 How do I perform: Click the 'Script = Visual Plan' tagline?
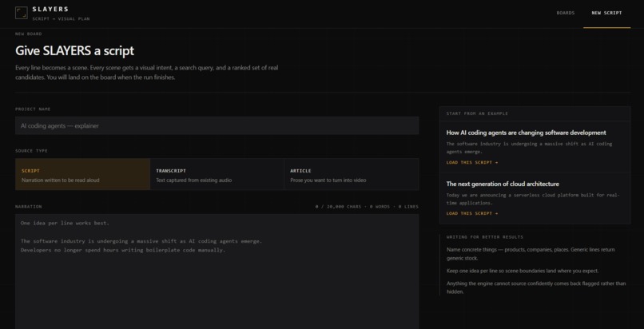click(61, 19)
